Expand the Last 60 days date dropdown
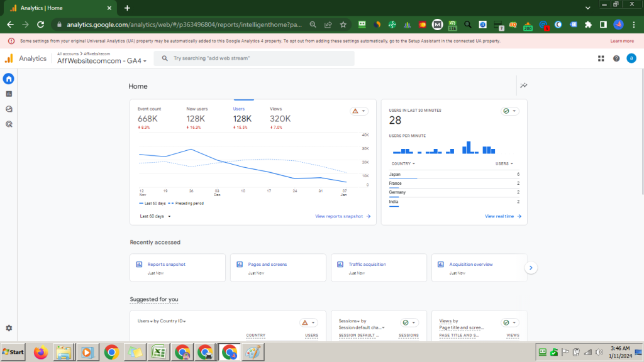The height and width of the screenshot is (362, 644). click(x=155, y=216)
